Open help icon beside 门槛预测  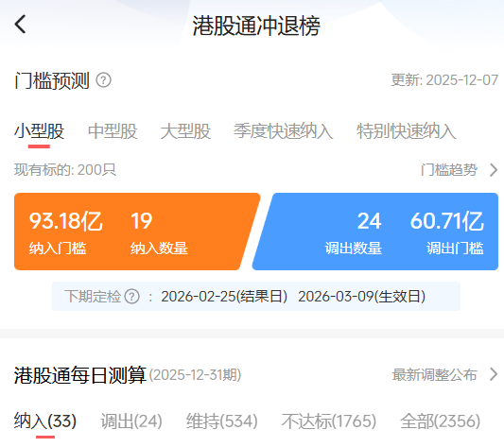(x=104, y=80)
